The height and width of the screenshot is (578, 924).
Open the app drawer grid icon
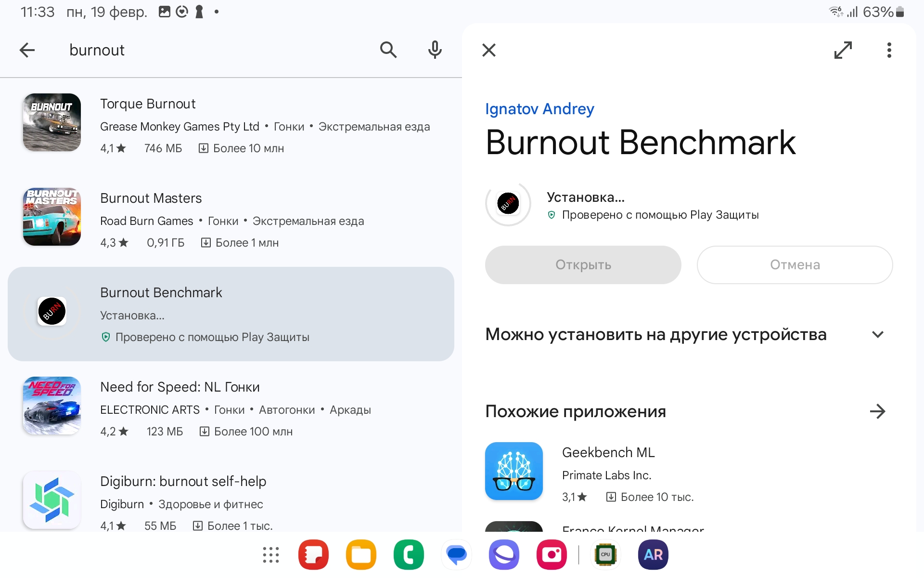pos(271,554)
